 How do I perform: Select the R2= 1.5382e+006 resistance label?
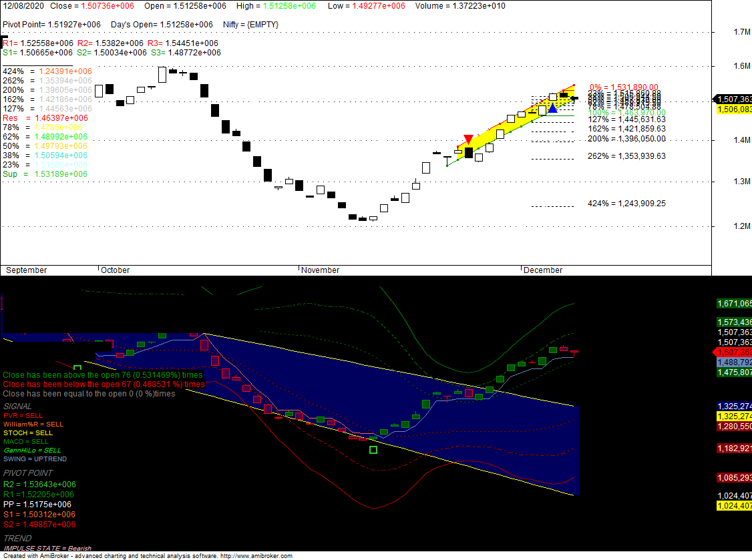coord(110,43)
